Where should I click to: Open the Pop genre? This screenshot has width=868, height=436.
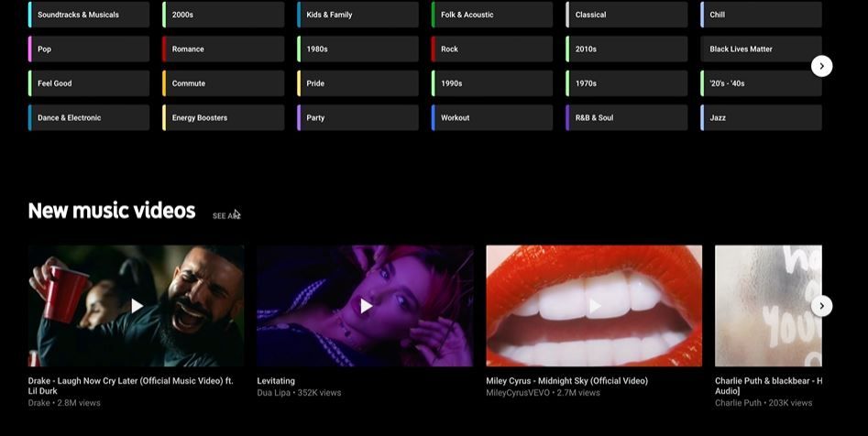pos(89,49)
